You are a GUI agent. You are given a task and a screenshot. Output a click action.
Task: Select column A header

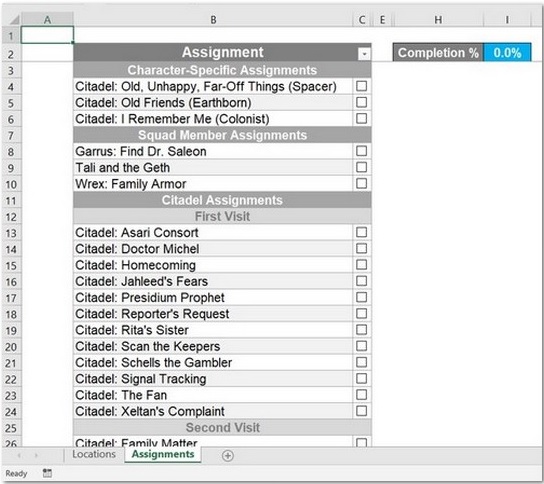47,20
